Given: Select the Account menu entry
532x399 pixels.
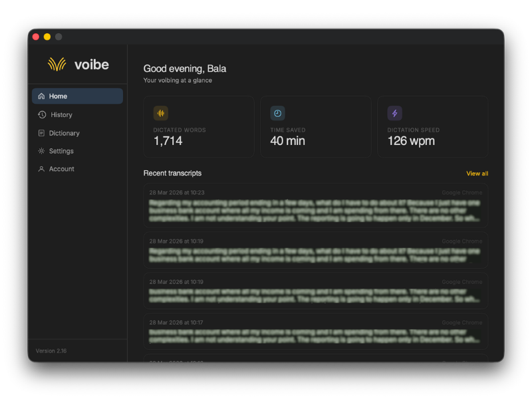Looking at the screenshot, I should pyautogui.click(x=61, y=169).
